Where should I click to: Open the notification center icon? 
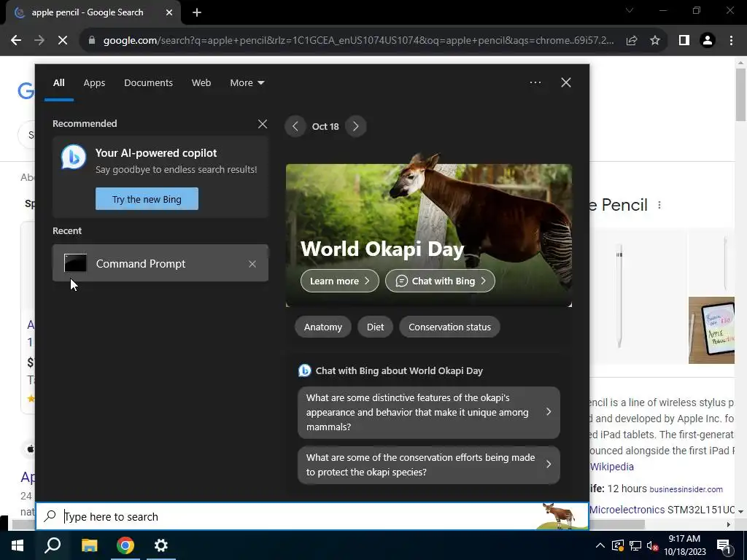tap(724, 546)
